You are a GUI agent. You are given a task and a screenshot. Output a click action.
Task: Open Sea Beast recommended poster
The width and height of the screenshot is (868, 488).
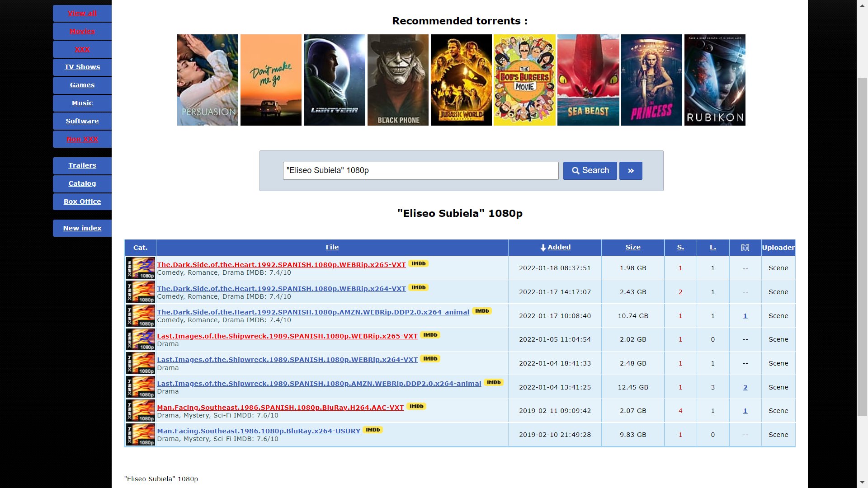pyautogui.click(x=588, y=80)
